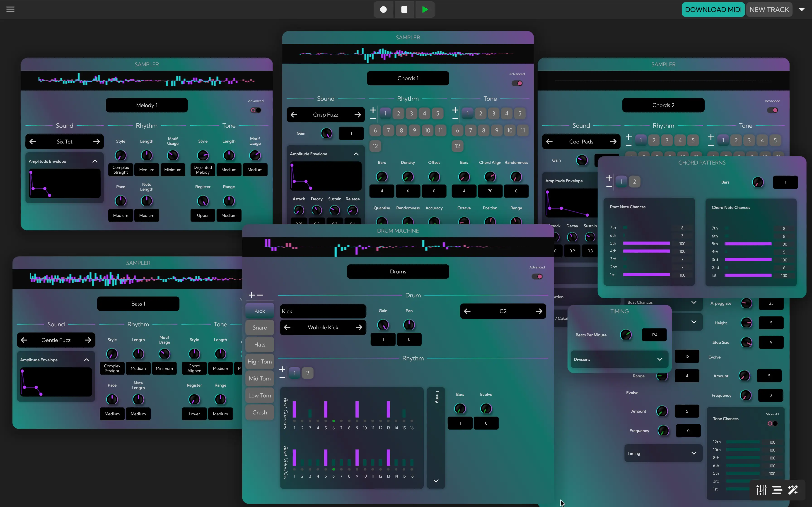
Task: Expand the Timing dropdown near Tone Chances
Action: tap(662, 453)
